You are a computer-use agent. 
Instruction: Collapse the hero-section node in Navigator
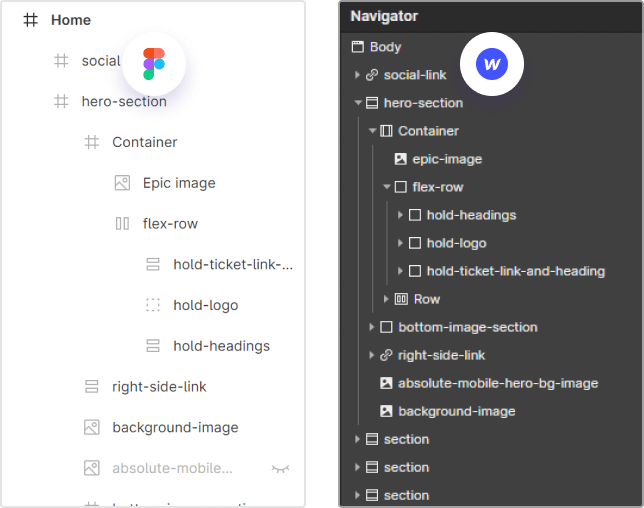(x=358, y=103)
